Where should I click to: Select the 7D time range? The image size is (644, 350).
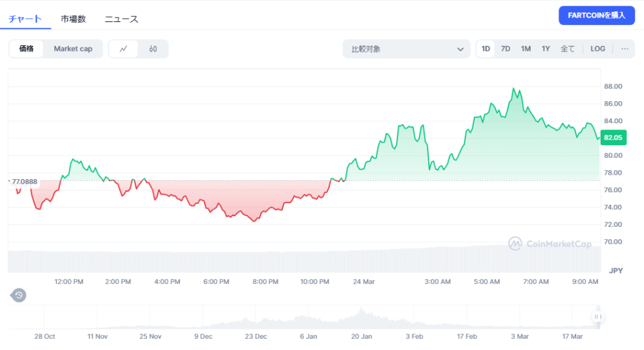[x=505, y=49]
